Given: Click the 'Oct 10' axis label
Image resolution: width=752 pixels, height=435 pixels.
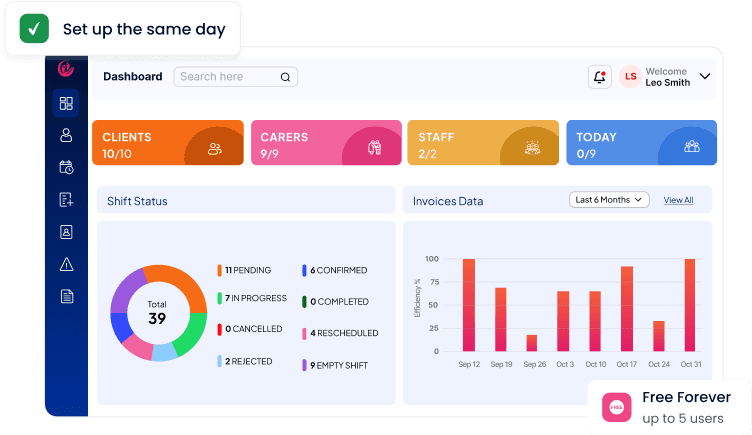Looking at the screenshot, I should [x=596, y=364].
